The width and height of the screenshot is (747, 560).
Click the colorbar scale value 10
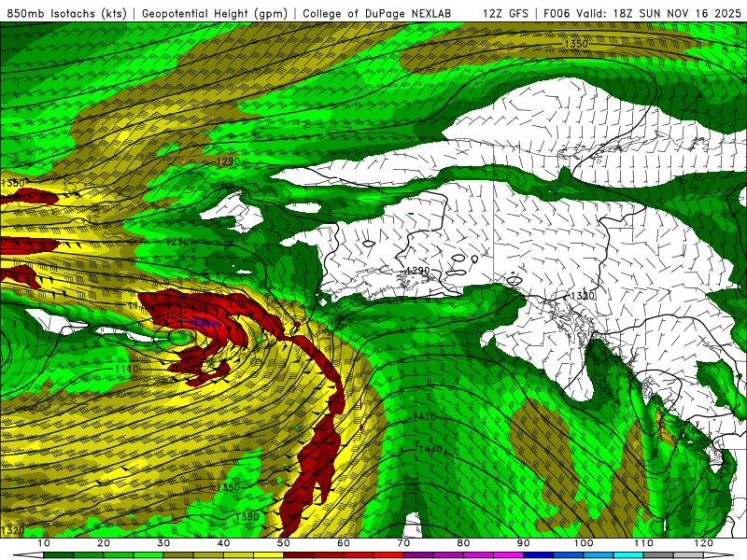pos(43,543)
